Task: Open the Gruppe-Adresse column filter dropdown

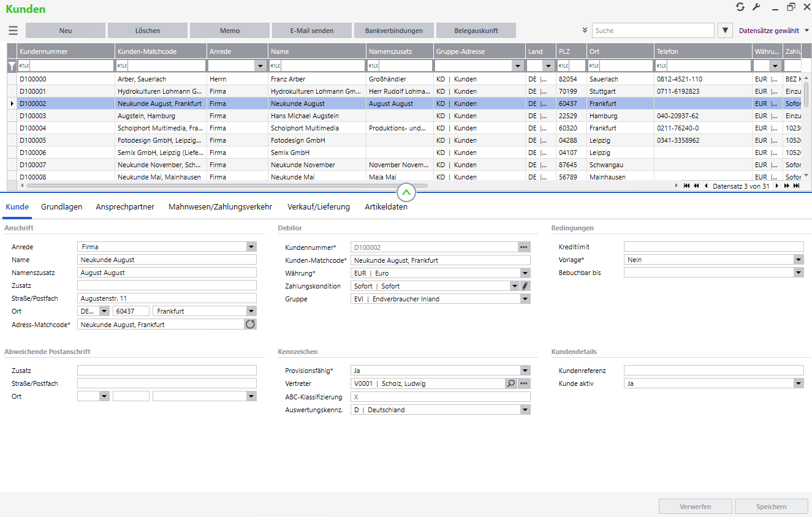Action: (x=519, y=66)
